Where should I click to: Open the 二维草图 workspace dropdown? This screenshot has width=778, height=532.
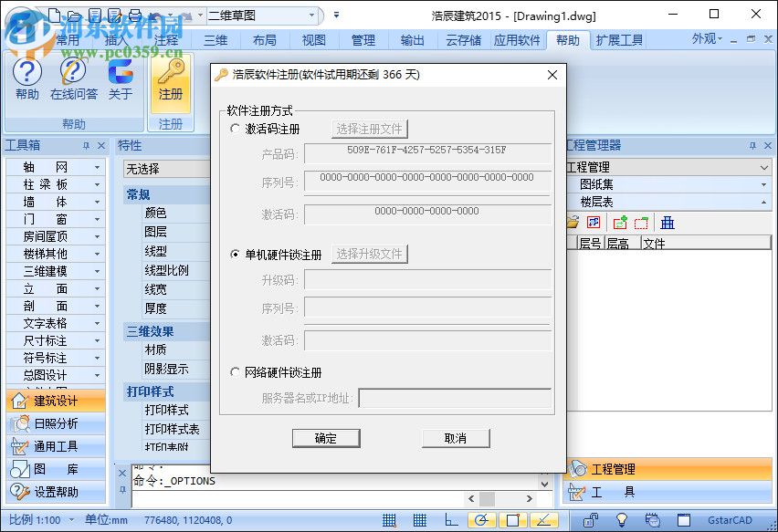coord(310,16)
